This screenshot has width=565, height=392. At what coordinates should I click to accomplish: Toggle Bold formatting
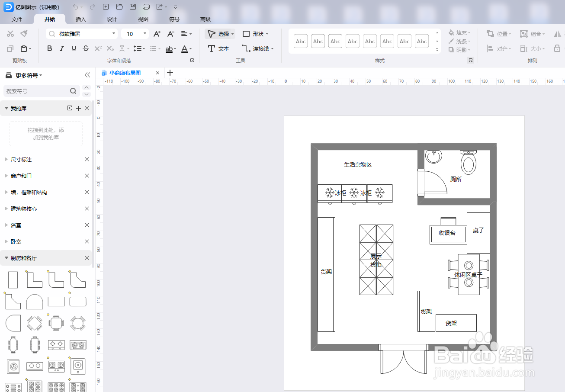coord(50,48)
